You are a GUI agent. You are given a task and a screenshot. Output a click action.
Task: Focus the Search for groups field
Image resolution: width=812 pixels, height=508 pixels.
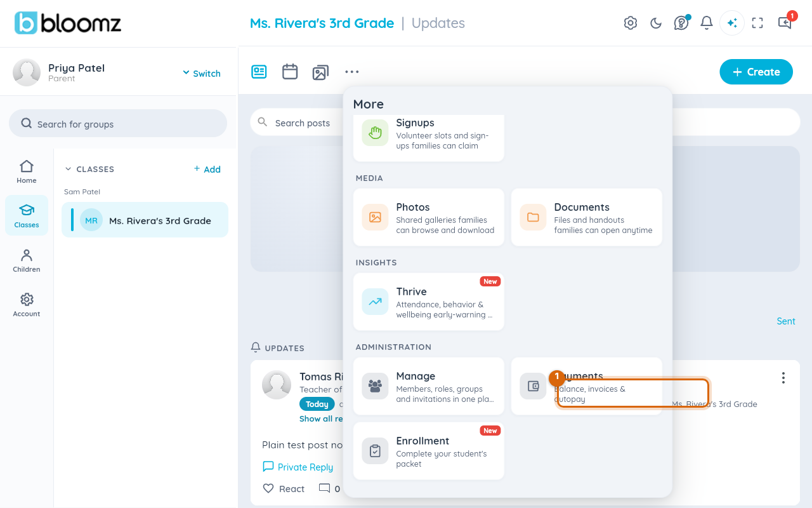coord(118,123)
